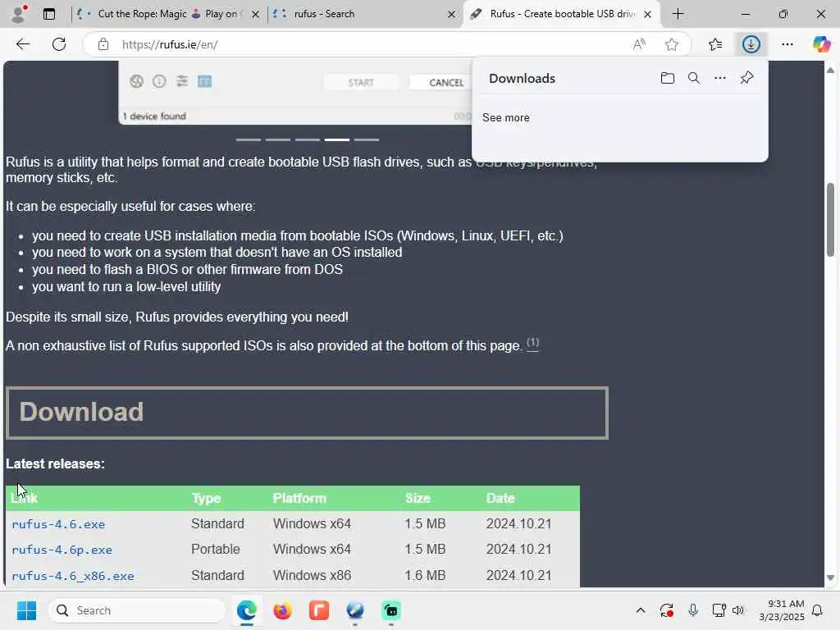Click the Portable type cell
The height and width of the screenshot is (630, 840).
click(216, 549)
